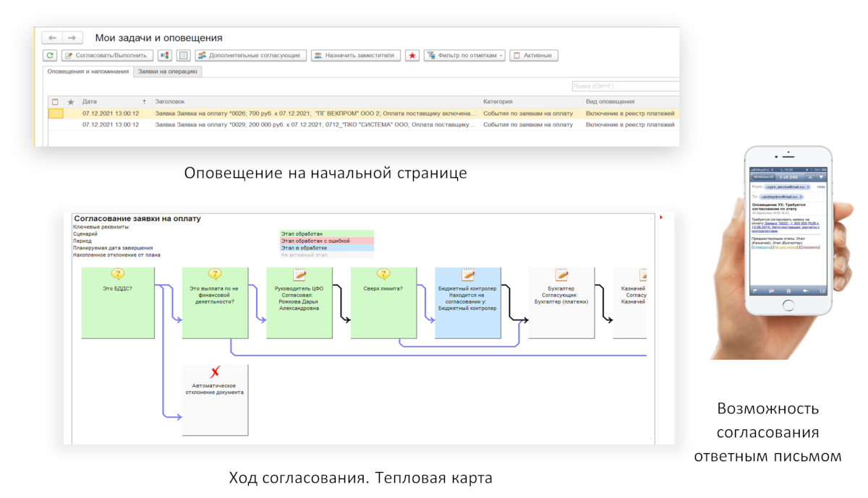Click the question mark icon on Сверх лимита?
The height and width of the screenshot is (498, 868).
coord(383,275)
